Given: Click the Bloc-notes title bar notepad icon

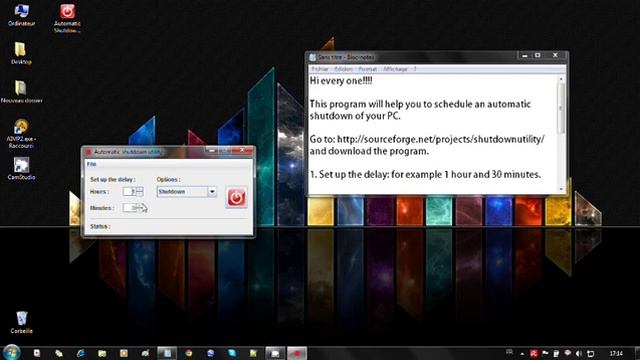Looking at the screenshot, I should coord(313,57).
